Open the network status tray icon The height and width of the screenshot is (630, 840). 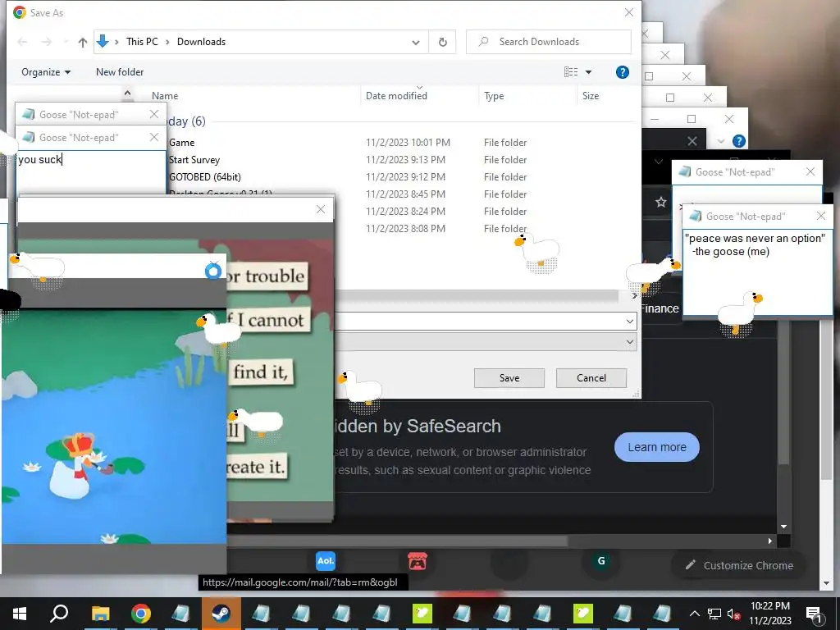tap(714, 614)
